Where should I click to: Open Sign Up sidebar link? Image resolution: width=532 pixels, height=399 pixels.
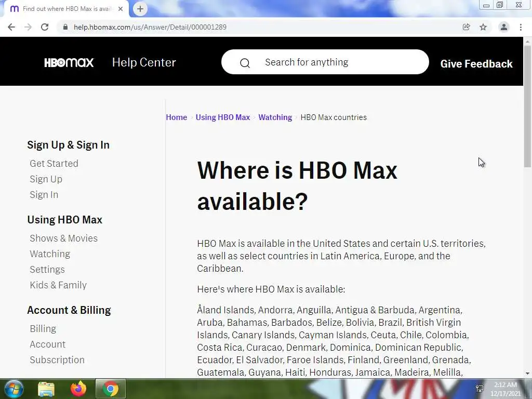click(46, 179)
